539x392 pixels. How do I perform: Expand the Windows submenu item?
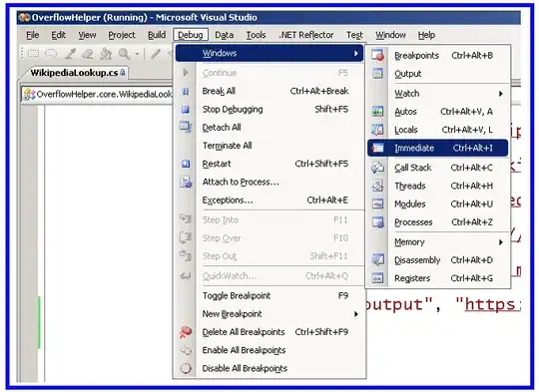269,53
